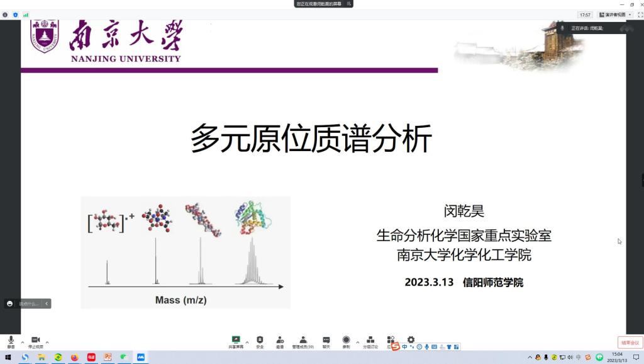Click the 邀请 invite icon
The height and width of the screenshot is (364, 644).
click(280, 341)
